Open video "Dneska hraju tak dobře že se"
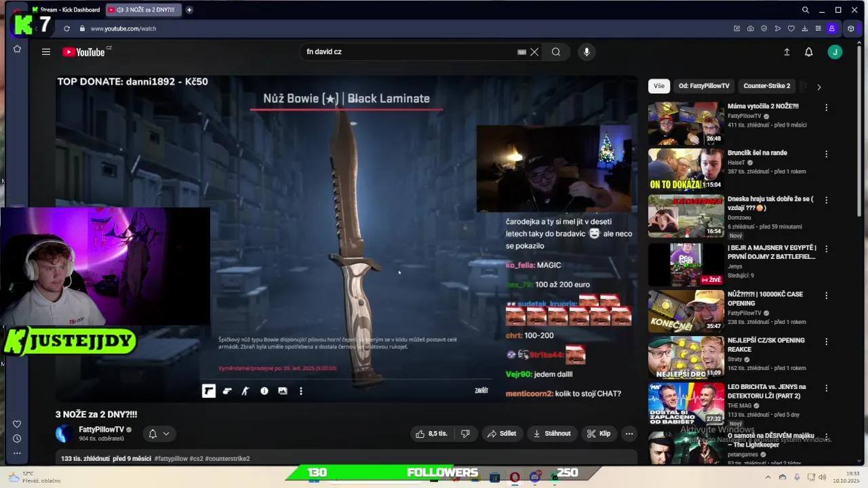 pyautogui.click(x=770, y=203)
